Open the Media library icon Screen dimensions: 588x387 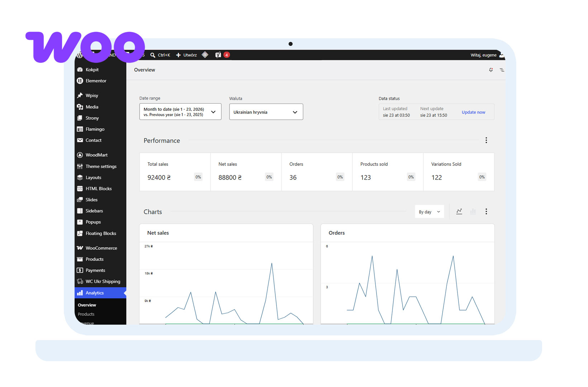pos(80,107)
